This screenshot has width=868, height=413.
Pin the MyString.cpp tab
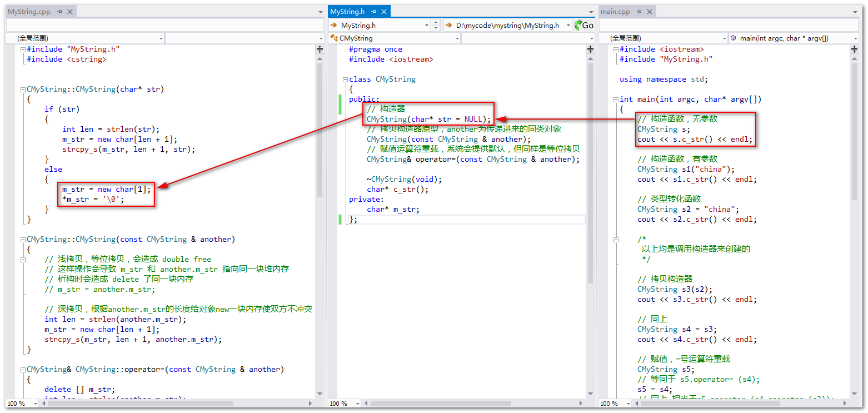click(x=59, y=11)
